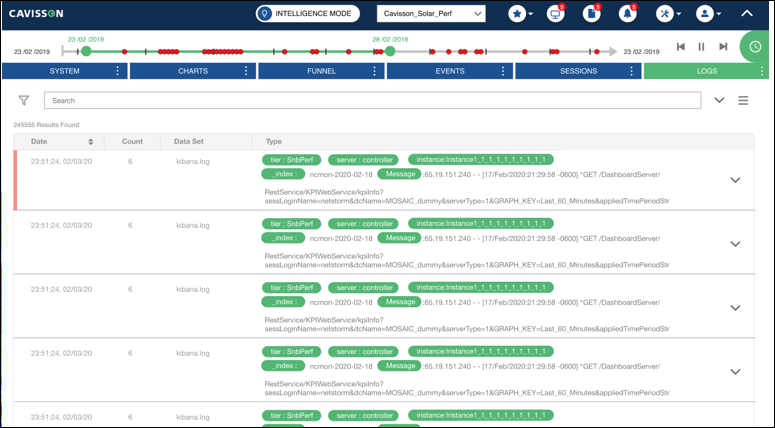Click first row date 23:51:24, 02/03/20
The image size is (775, 428).
(61, 162)
